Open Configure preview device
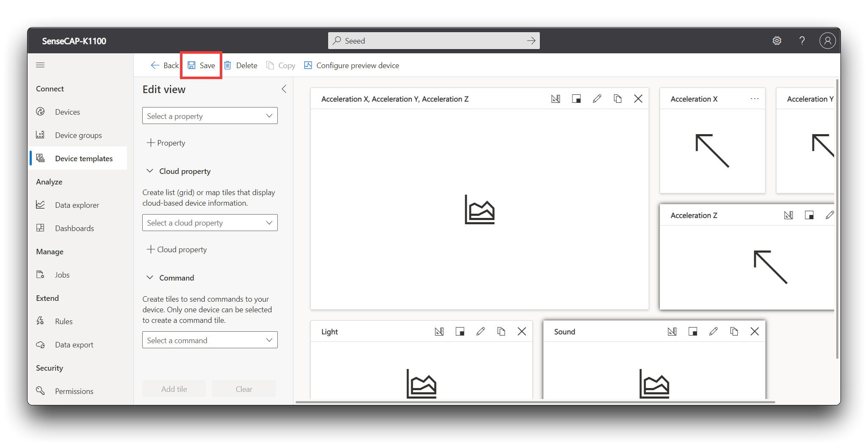Screen dimensions: 868x446 coord(351,65)
